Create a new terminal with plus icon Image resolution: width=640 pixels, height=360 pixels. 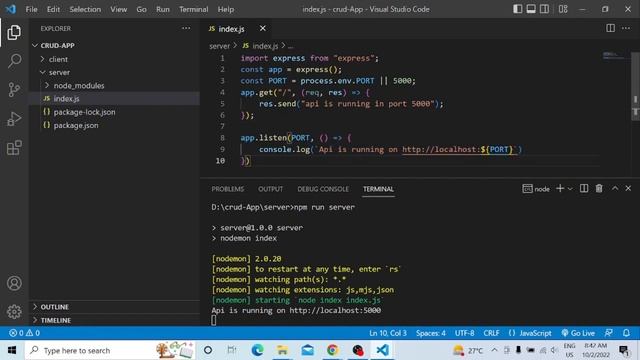(560, 188)
